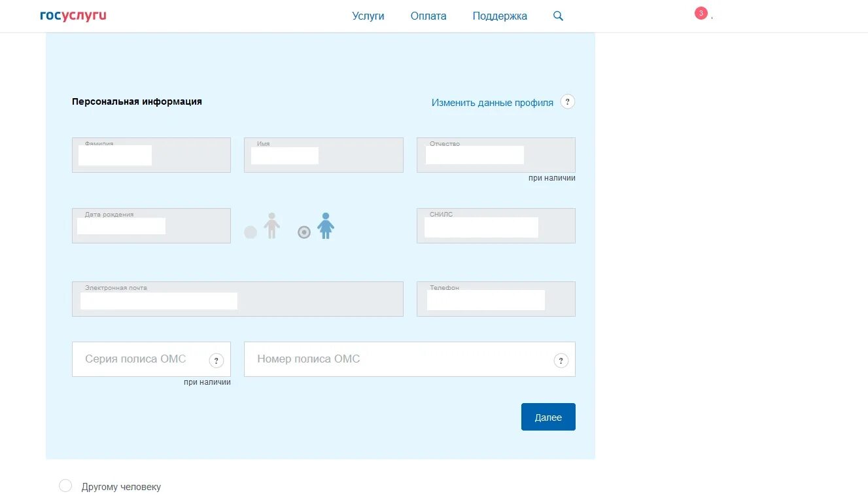Click the Далее button
The height and width of the screenshot is (496, 868).
click(x=548, y=417)
